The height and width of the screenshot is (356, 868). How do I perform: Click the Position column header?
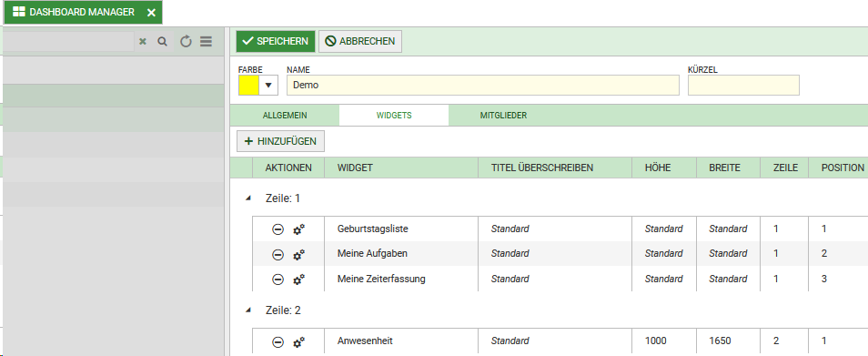click(x=838, y=168)
